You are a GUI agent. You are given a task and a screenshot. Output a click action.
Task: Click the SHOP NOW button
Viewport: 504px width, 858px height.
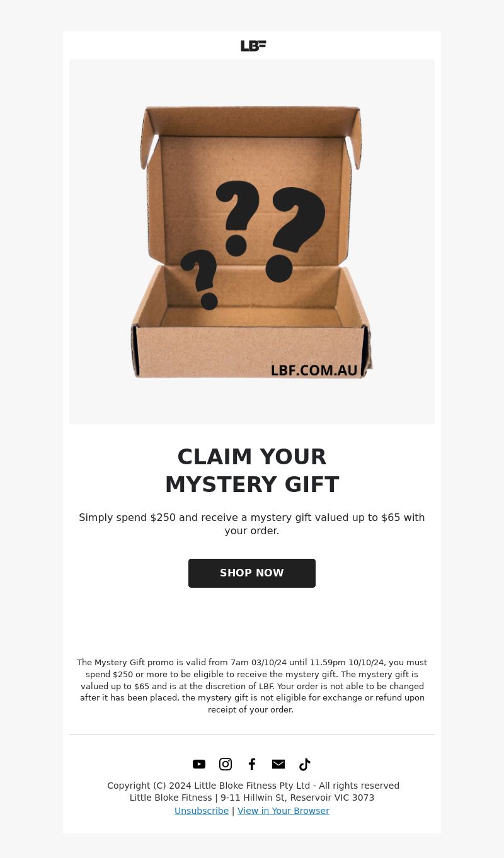pos(252,573)
